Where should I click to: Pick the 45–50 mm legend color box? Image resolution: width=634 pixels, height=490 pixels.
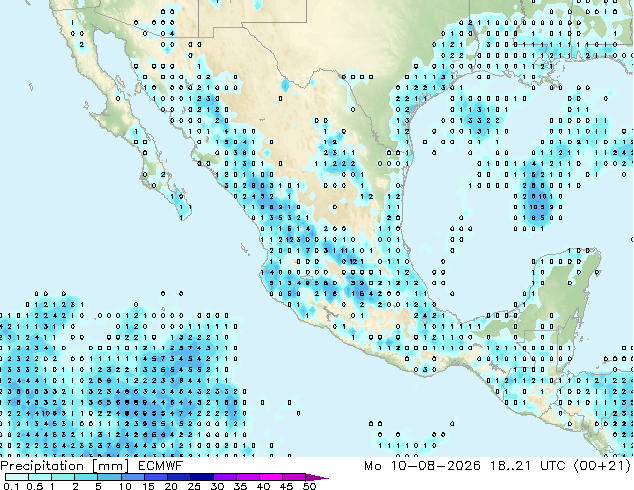tap(294, 477)
